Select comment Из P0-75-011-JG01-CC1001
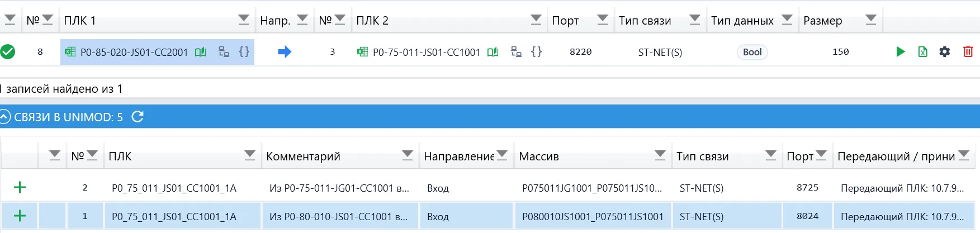This screenshot has width=980, height=233. [x=339, y=188]
